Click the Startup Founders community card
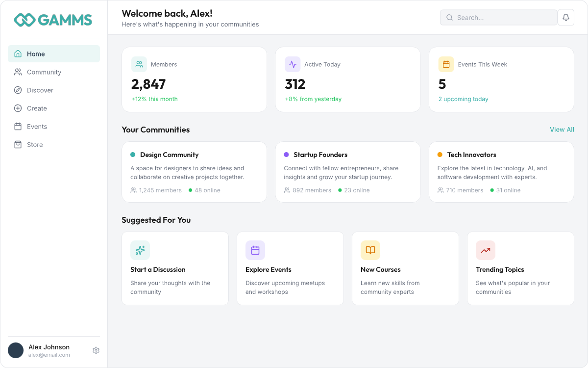Screen dimensions: 588x368 click(x=348, y=172)
